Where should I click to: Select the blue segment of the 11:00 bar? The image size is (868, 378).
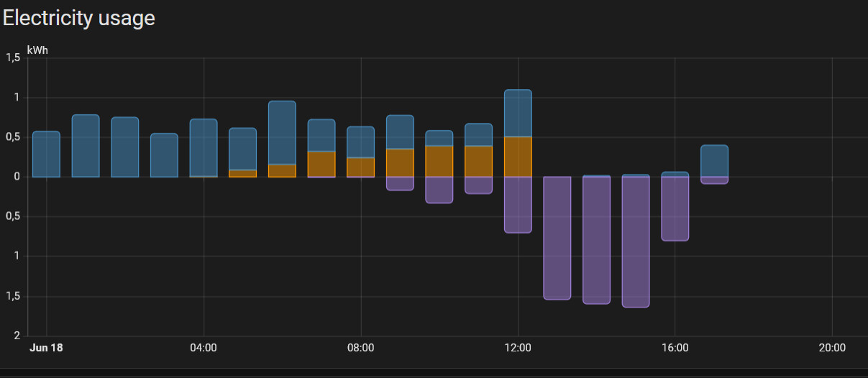pos(479,134)
